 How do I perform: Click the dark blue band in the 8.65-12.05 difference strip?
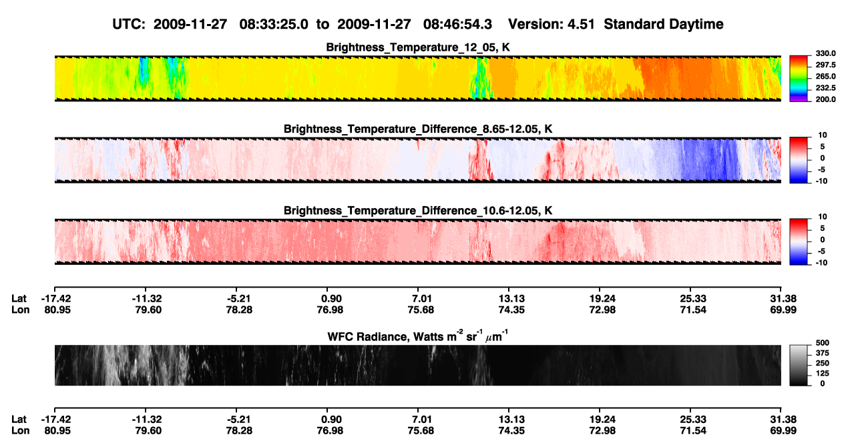pyautogui.click(x=709, y=159)
